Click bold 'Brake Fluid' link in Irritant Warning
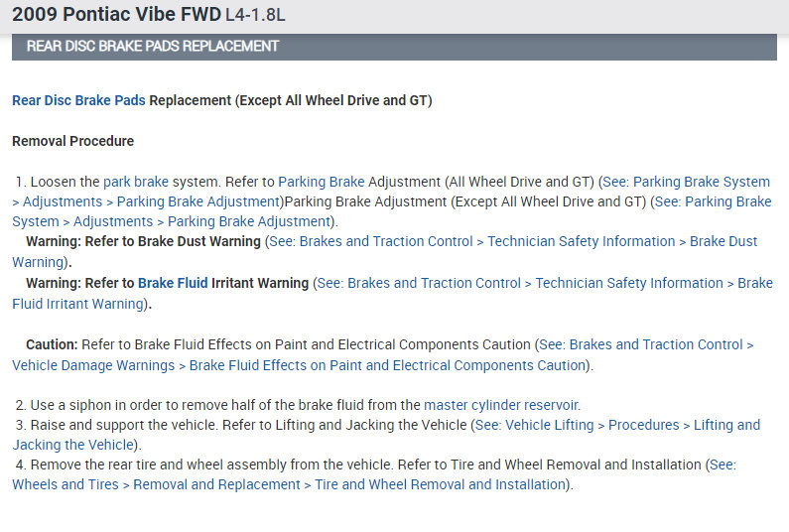789x532 pixels. click(173, 283)
